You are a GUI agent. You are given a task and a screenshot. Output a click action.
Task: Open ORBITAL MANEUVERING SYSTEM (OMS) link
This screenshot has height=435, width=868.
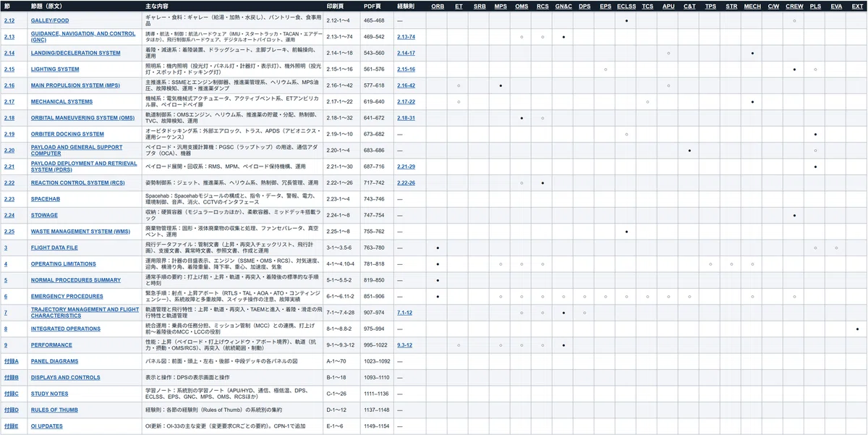(82, 118)
